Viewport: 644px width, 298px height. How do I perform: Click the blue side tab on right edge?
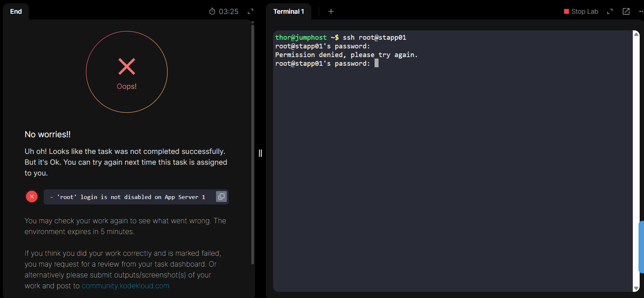coord(641,247)
